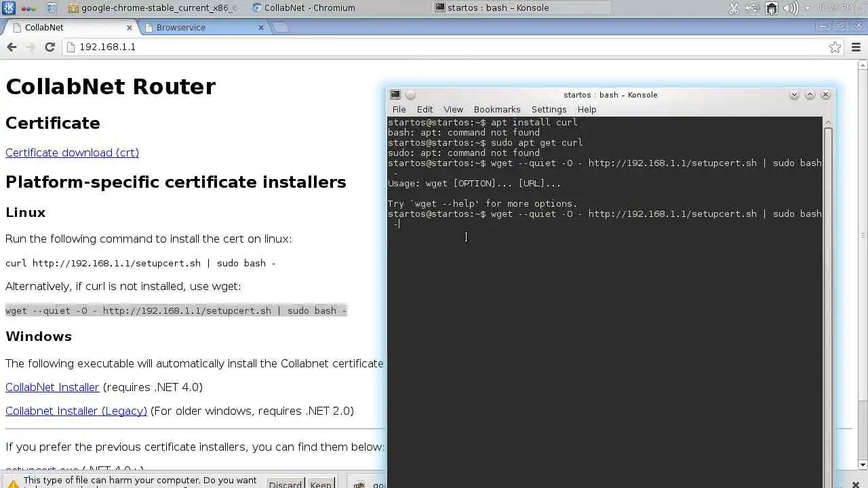This screenshot has height=488, width=868.
Task: Open the KDE application launcher menu
Action: pyautogui.click(x=9, y=8)
